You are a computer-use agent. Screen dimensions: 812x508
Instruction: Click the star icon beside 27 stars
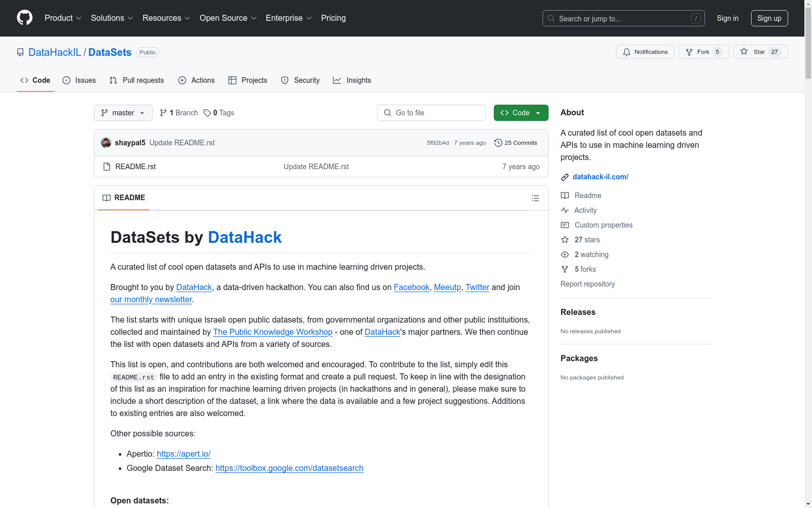click(x=565, y=240)
